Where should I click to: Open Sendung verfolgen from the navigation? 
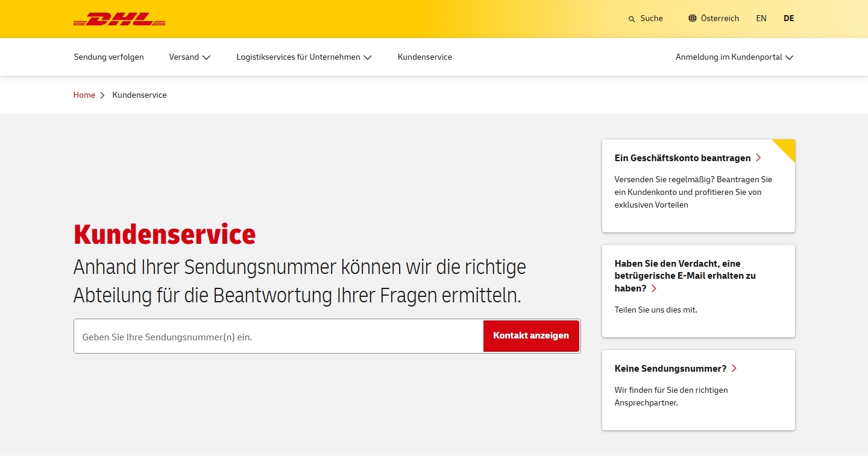(108, 57)
